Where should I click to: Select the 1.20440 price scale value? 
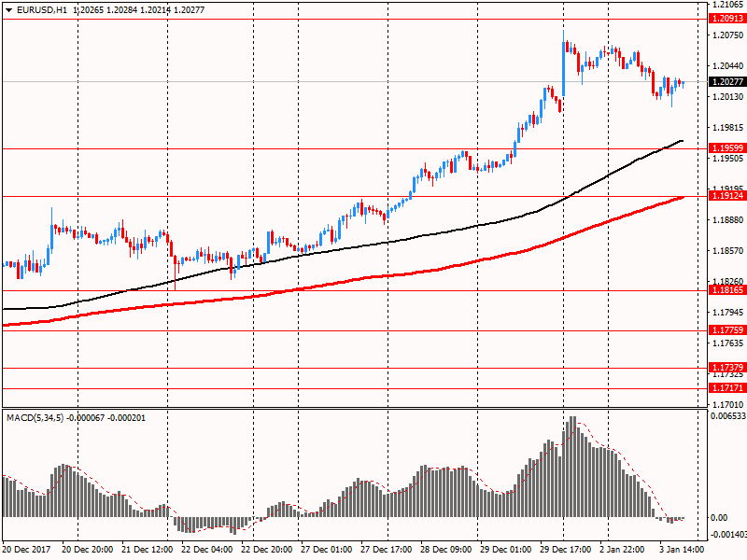click(727, 66)
